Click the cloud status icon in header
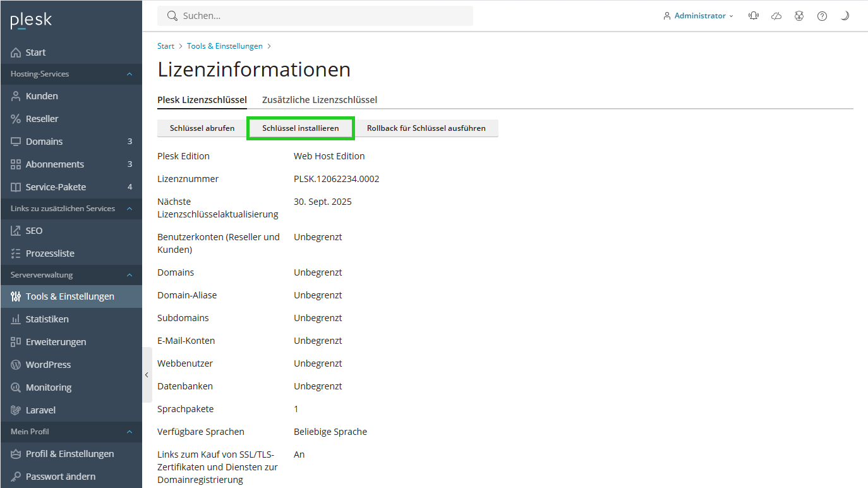The image size is (868, 488). click(776, 16)
